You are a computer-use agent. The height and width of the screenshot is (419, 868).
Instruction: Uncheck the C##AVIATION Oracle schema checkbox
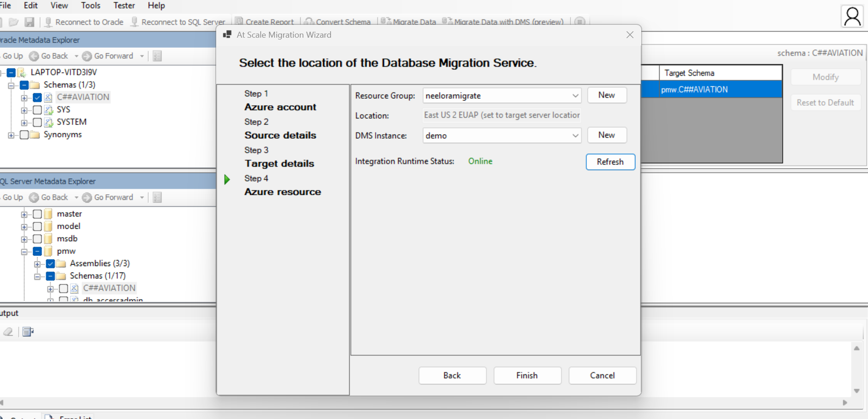pyautogui.click(x=38, y=97)
